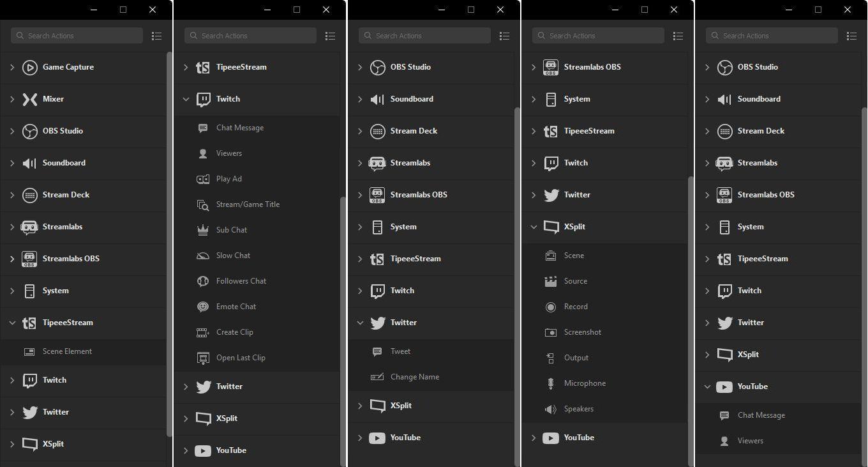Click the "Mixer" label
868x467 pixels.
[53, 99]
